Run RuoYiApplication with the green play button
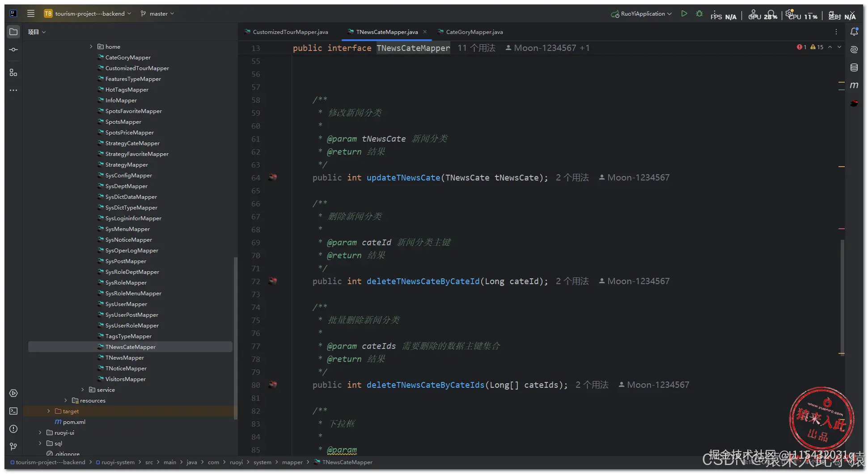Viewport: 868px width, 474px height. pyautogui.click(x=684, y=13)
